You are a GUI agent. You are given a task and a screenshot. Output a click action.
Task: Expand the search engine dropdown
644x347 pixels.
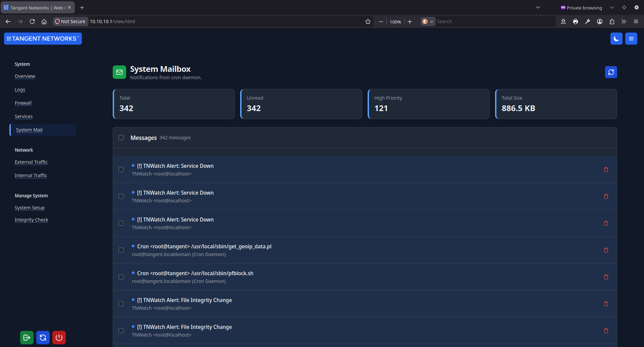click(x=428, y=21)
